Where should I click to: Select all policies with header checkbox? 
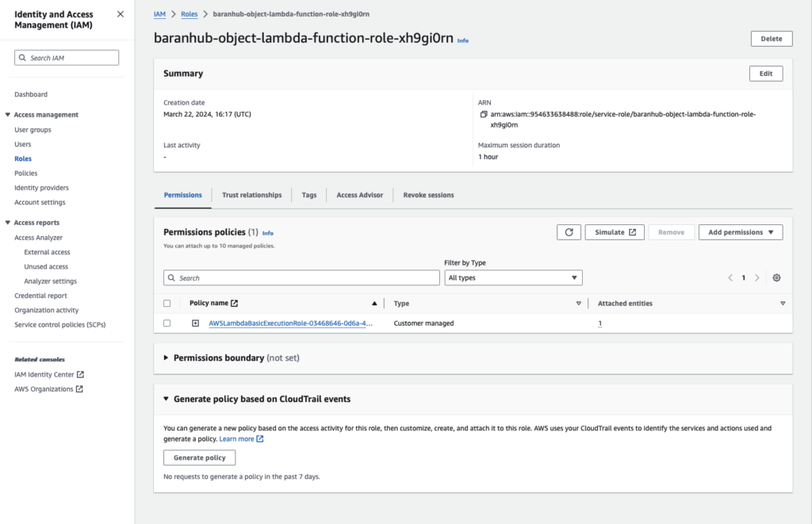(167, 304)
